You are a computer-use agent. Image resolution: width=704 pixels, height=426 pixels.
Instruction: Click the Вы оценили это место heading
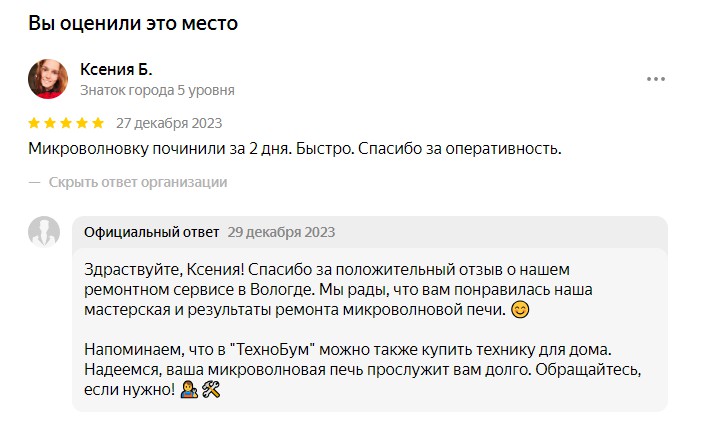pyautogui.click(x=140, y=21)
